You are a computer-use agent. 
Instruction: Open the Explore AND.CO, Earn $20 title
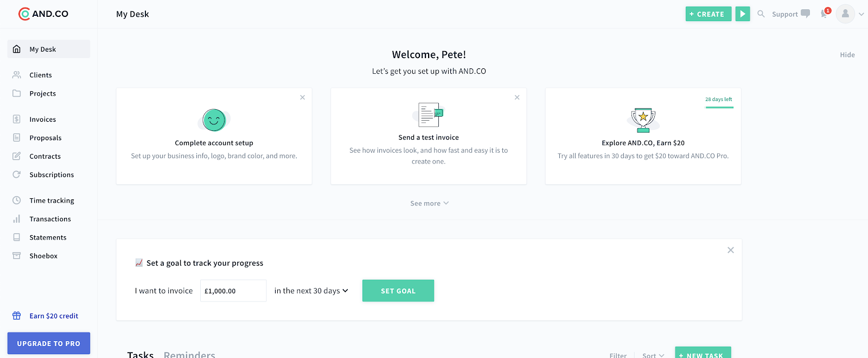point(643,143)
